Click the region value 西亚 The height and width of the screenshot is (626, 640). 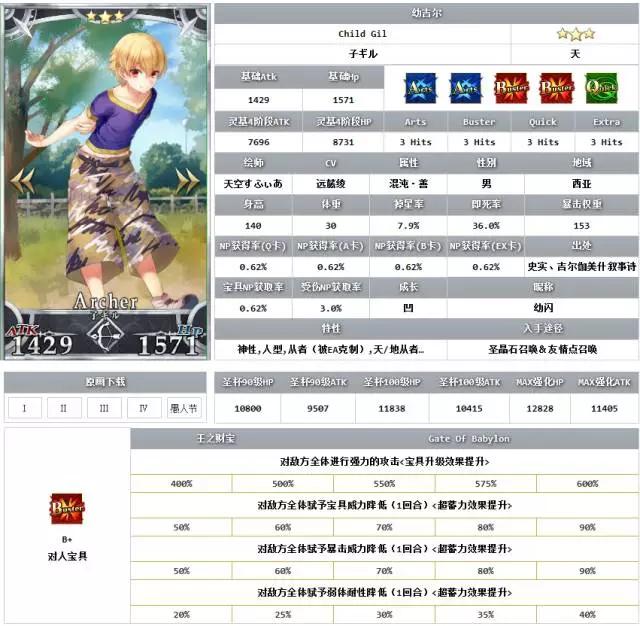click(x=582, y=184)
